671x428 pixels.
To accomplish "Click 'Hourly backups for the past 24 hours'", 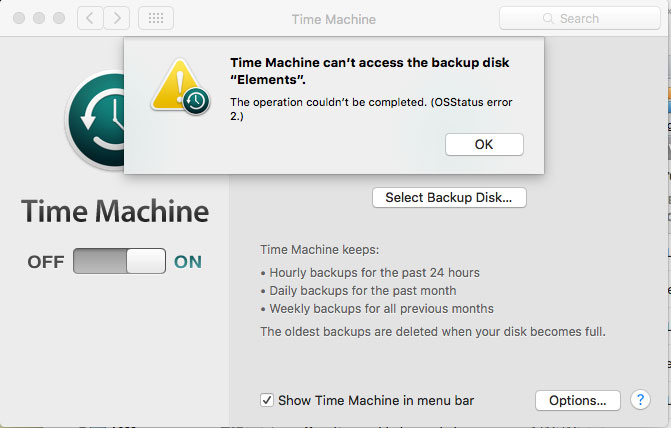I will point(374,273).
